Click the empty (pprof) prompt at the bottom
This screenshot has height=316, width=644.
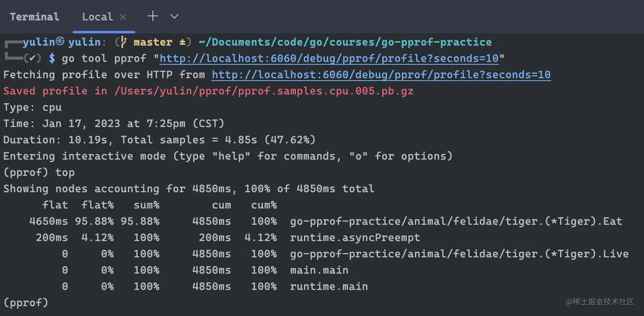pyautogui.click(x=26, y=302)
